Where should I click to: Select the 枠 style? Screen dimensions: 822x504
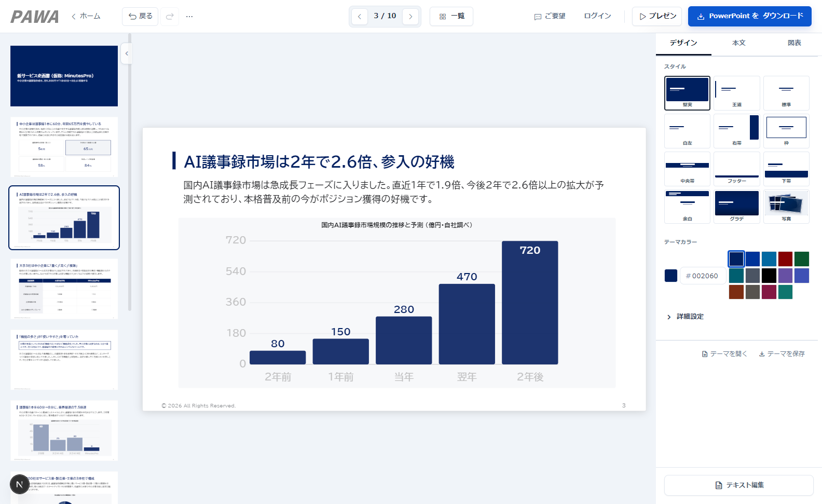click(786, 131)
